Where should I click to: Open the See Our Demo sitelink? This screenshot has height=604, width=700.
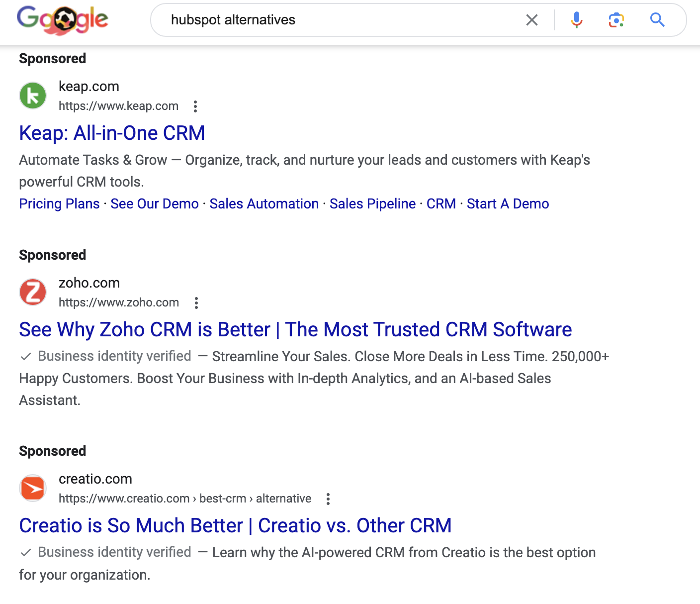(155, 203)
